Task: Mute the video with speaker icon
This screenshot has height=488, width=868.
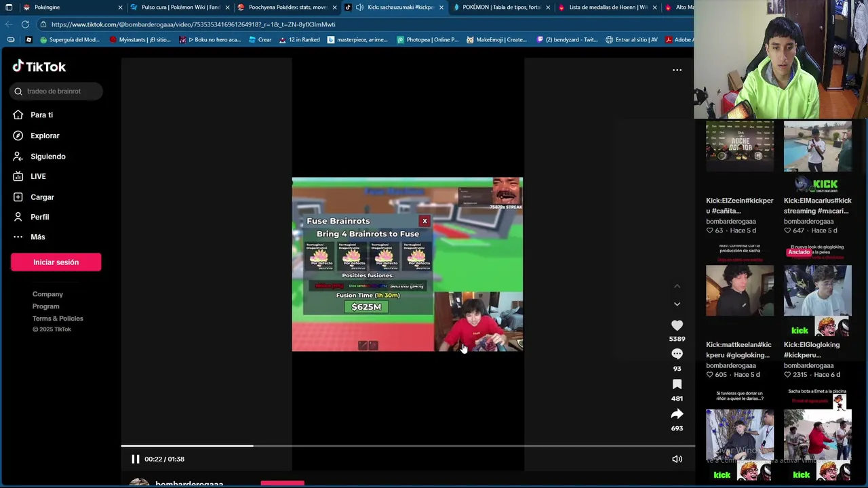Action: click(x=677, y=459)
